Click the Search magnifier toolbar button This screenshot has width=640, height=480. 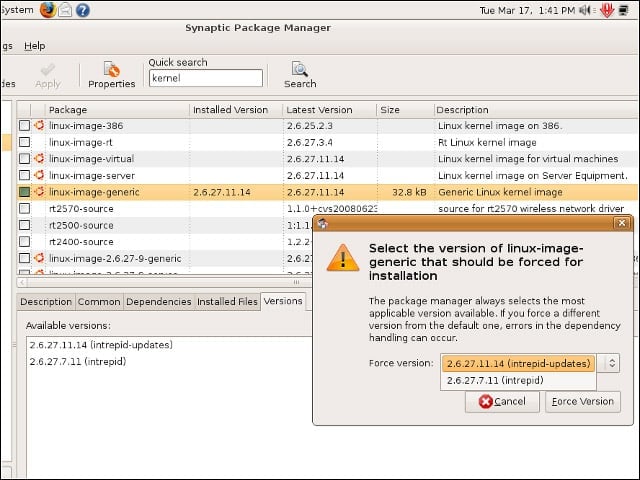(x=300, y=75)
